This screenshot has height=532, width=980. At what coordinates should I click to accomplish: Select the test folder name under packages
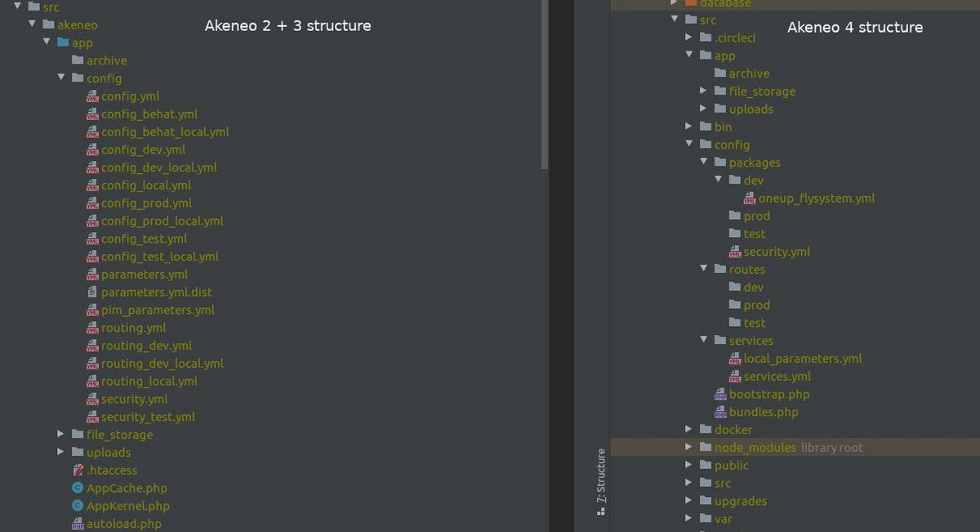755,234
